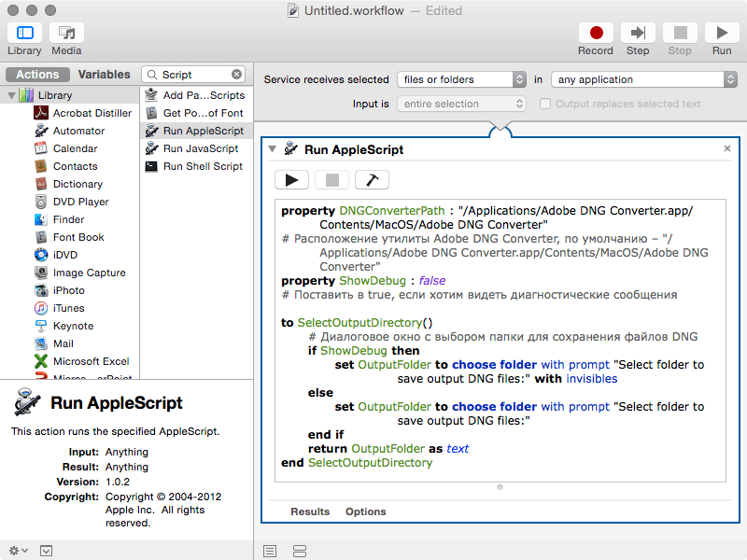Screen dimensions: 747x560
Task: Step through the workflow
Action: pyautogui.click(x=638, y=33)
